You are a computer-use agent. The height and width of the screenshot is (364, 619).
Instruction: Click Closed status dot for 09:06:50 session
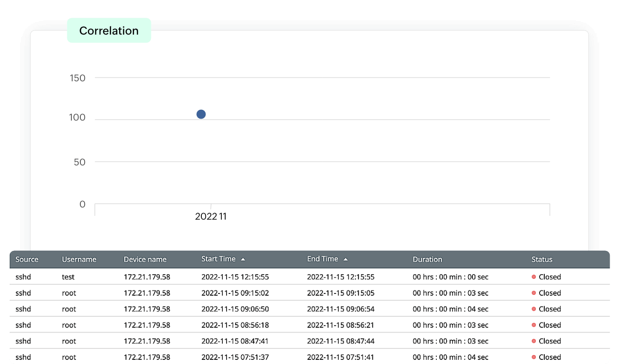pyautogui.click(x=534, y=309)
